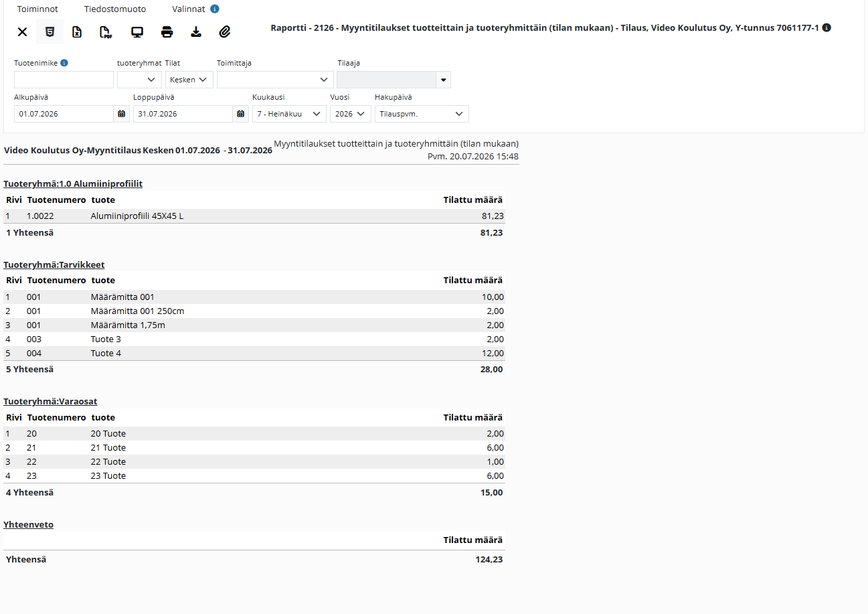
Task: Open info icon after Y-tunnus 7061177-1
Action: pyautogui.click(x=827, y=28)
